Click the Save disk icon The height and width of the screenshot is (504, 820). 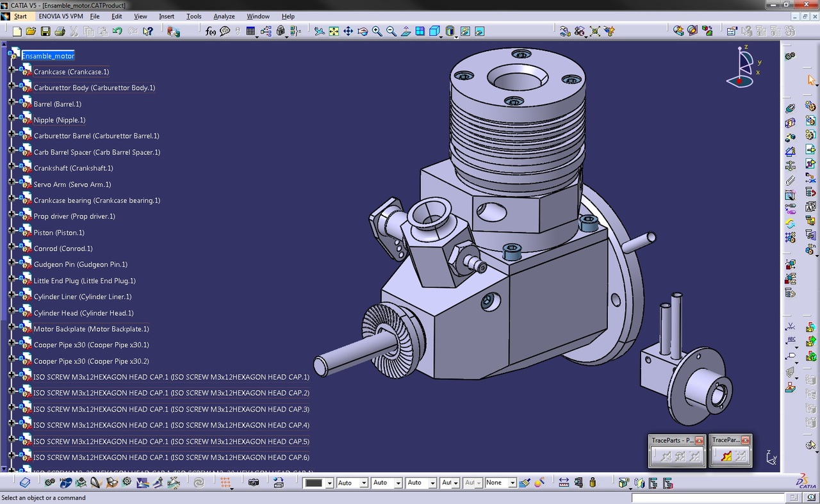pyautogui.click(x=45, y=31)
